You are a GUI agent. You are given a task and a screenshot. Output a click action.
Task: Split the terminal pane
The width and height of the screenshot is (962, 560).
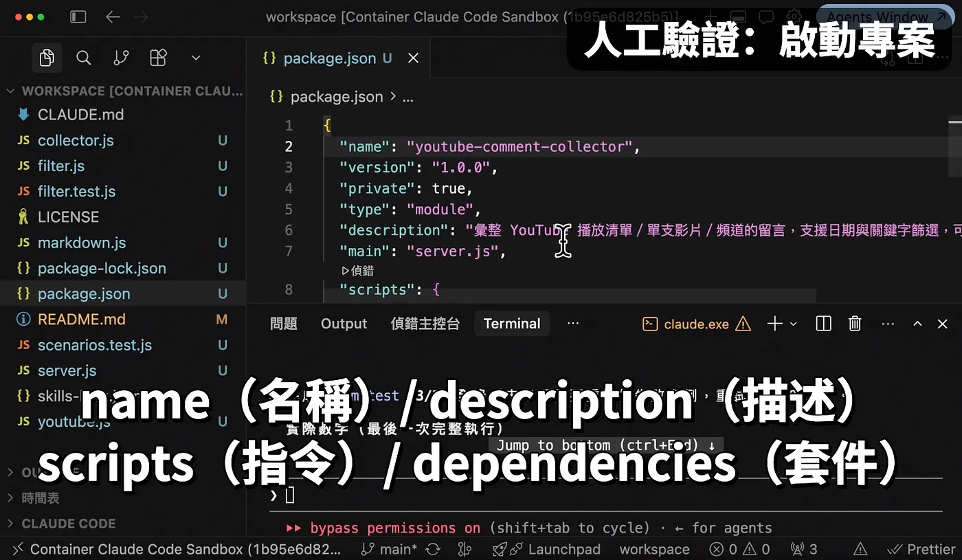click(823, 324)
